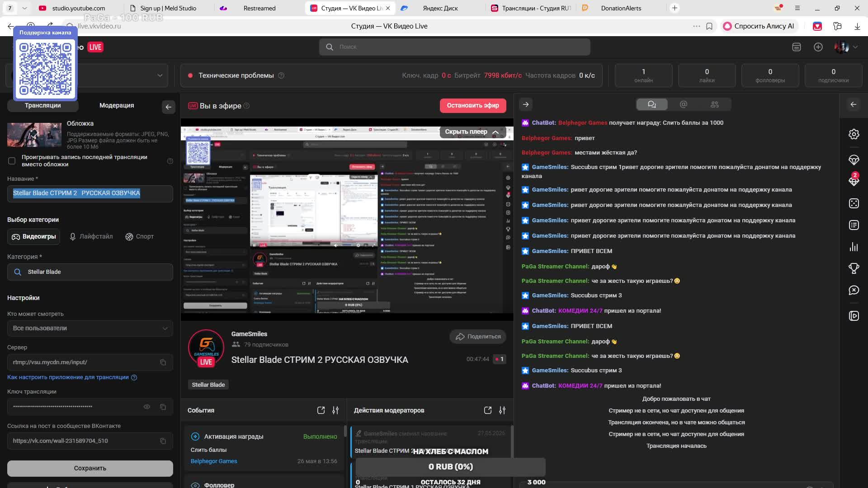Pop out the Действия модераторов panel
Screen dimensions: 868x488
[488, 410]
